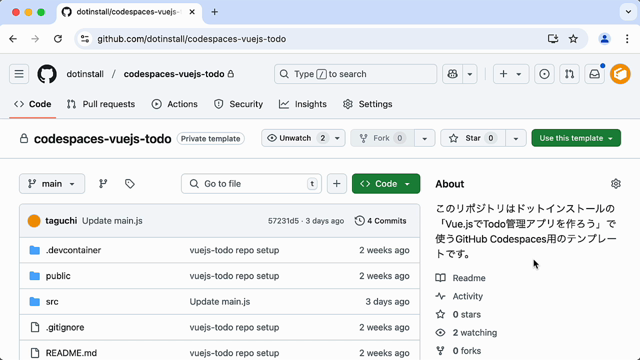Click the address bar URL
Viewport: 640px width, 360px height.
tap(191, 39)
